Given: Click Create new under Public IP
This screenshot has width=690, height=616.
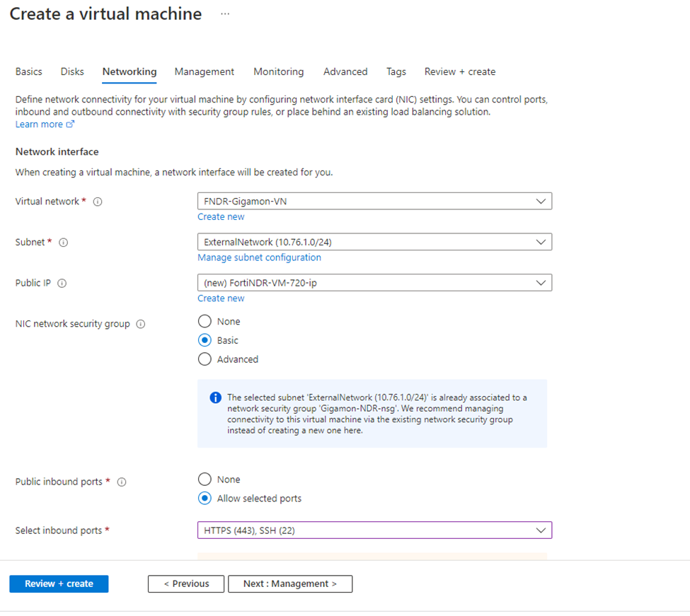Looking at the screenshot, I should [220, 298].
